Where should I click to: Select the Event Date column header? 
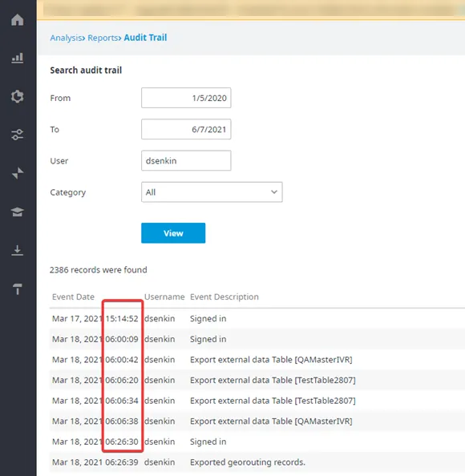pyautogui.click(x=73, y=296)
